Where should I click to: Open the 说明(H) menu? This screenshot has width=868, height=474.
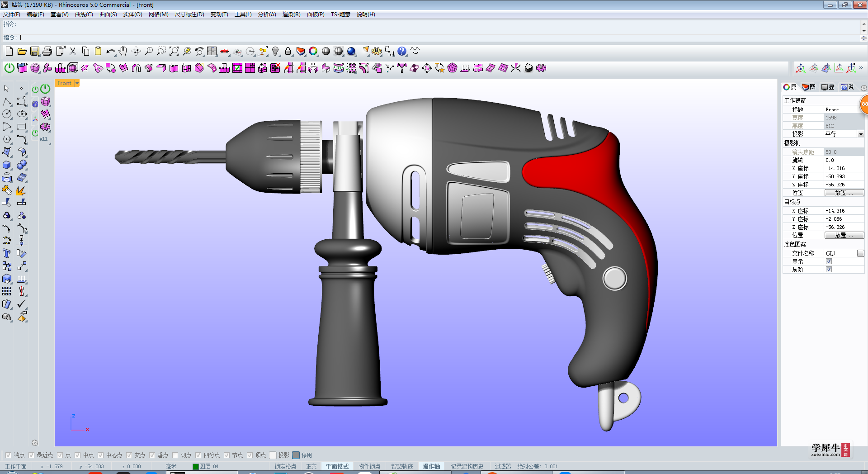tap(366, 14)
